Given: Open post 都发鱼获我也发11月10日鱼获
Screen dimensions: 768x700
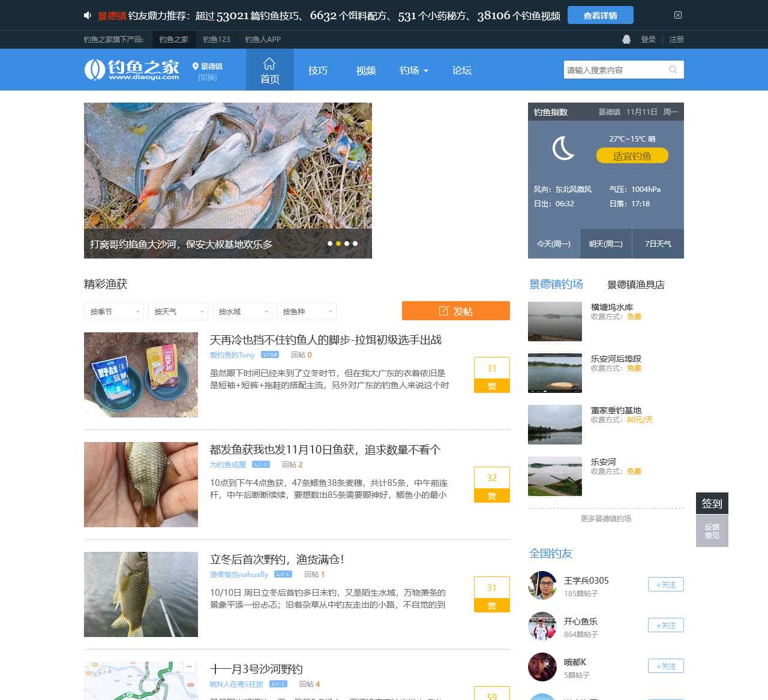Looking at the screenshot, I should coord(325,450).
